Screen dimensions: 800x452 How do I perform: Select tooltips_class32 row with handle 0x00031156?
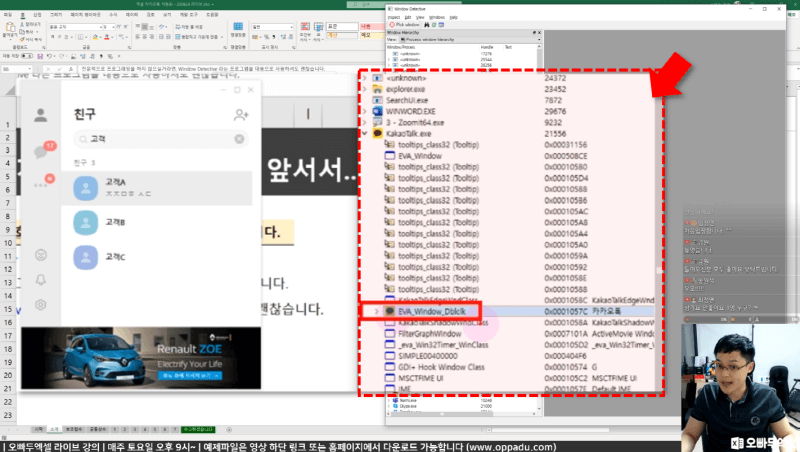tap(508, 145)
